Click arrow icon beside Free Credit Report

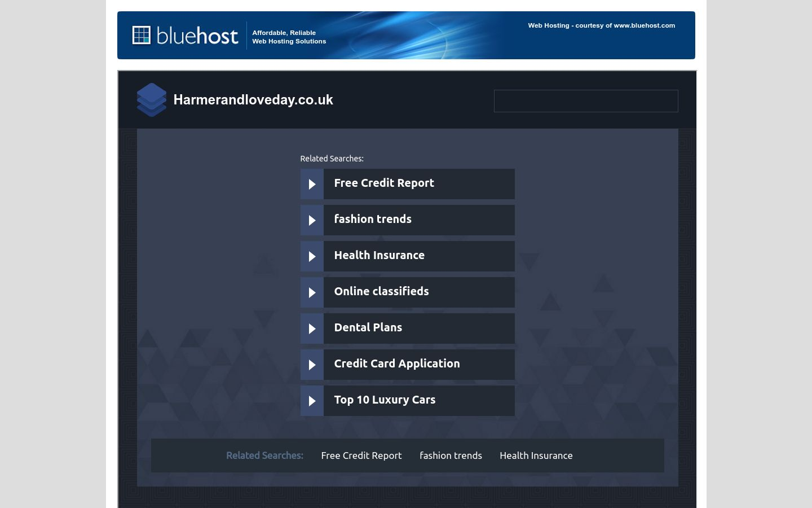click(312, 184)
